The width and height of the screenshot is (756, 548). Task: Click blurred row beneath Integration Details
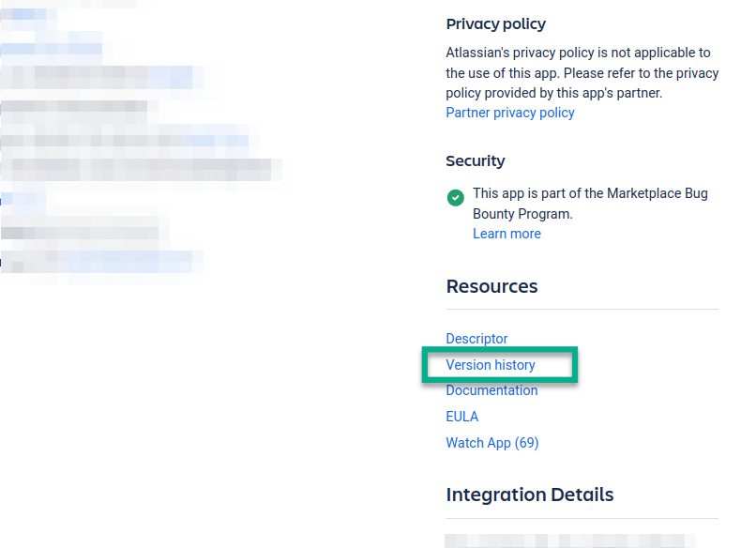[x=570, y=540]
